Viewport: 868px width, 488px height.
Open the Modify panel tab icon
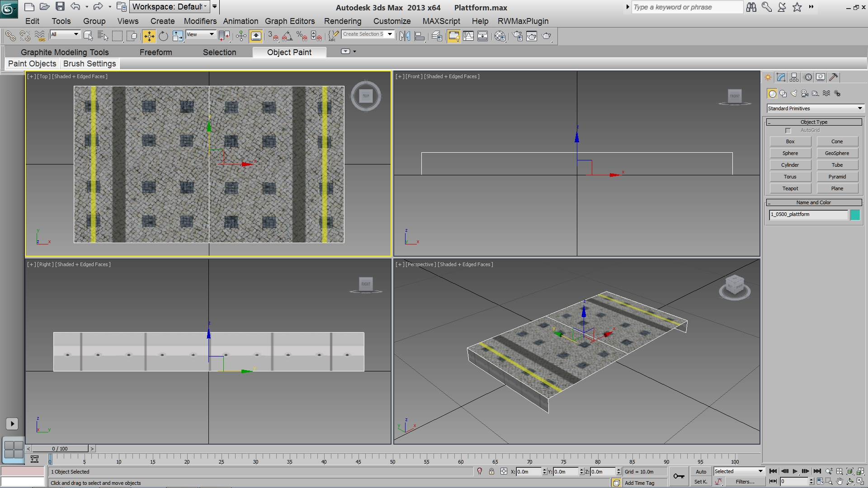pyautogui.click(x=781, y=77)
